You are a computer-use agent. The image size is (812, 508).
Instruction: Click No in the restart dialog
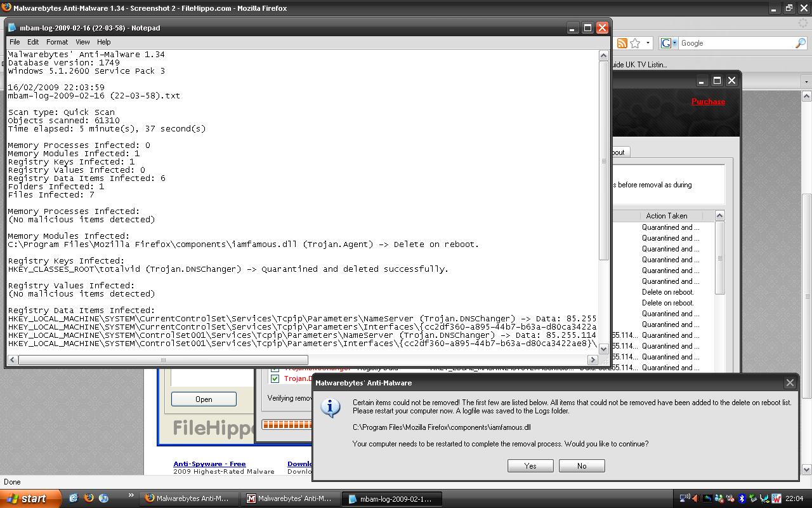coord(582,466)
